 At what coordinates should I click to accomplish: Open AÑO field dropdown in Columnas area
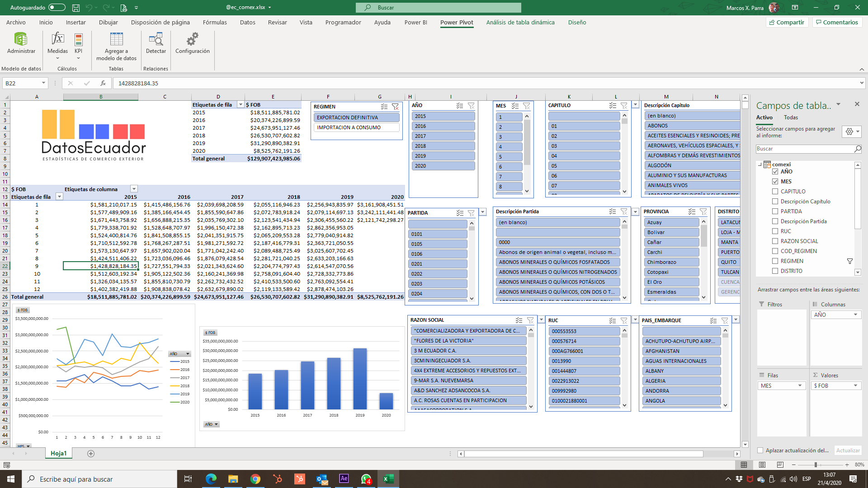tap(855, 315)
